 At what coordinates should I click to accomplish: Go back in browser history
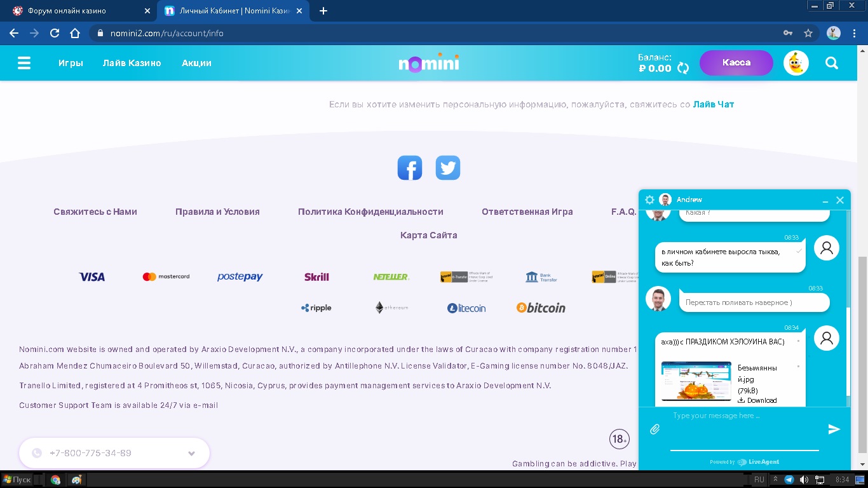14,33
